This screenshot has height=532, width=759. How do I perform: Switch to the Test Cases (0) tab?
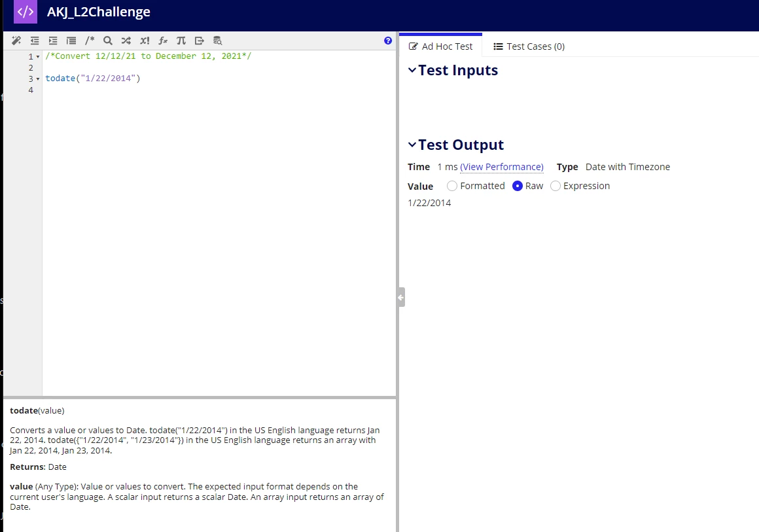(529, 46)
